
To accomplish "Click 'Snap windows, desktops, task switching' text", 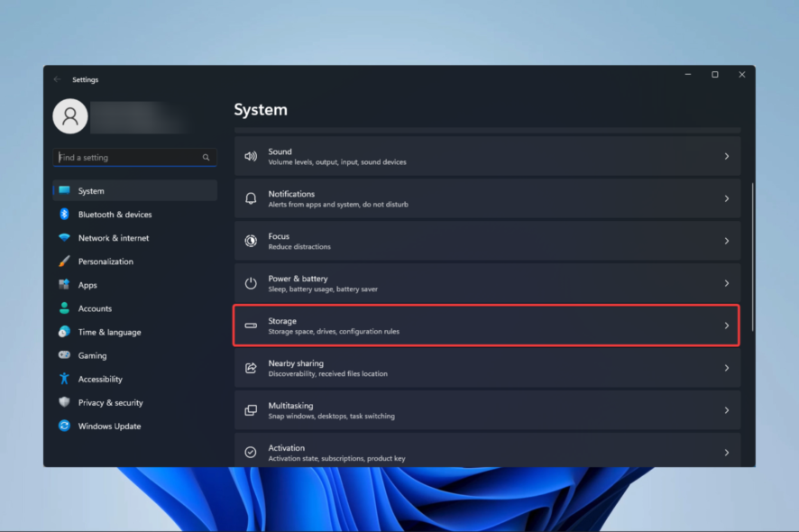I will pos(331,416).
